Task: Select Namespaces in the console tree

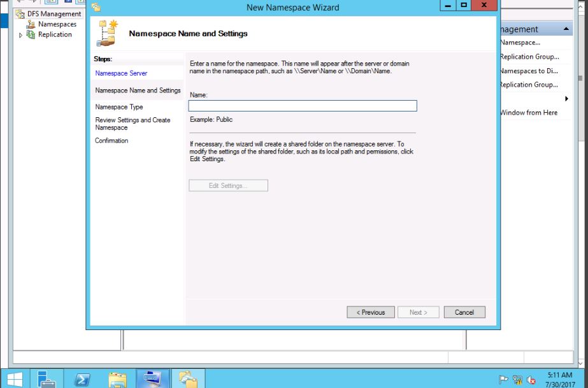Action: [x=57, y=24]
